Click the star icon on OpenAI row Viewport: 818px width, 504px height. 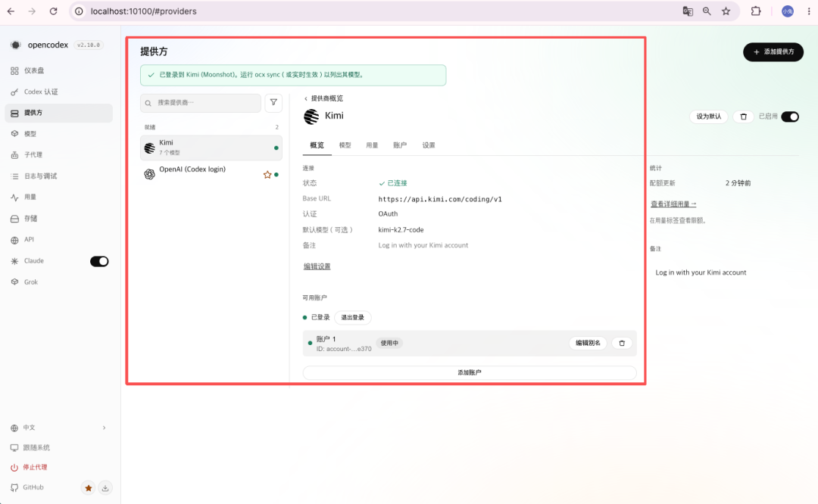coord(267,175)
